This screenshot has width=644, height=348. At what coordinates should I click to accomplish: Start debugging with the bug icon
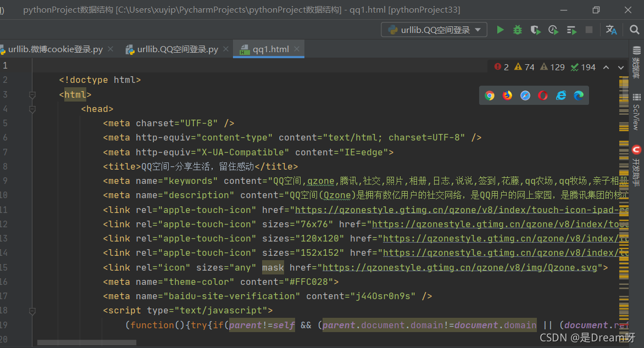518,30
